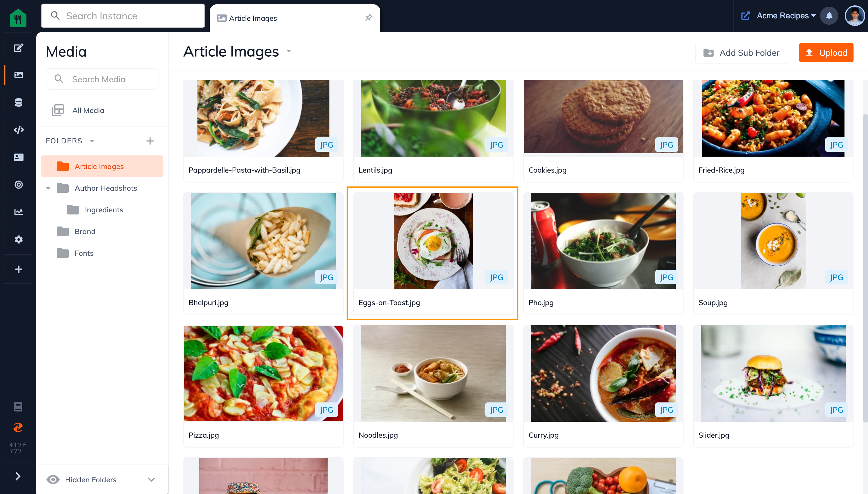Expand the Folders section options
Image resolution: width=868 pixels, height=494 pixels.
(x=92, y=141)
